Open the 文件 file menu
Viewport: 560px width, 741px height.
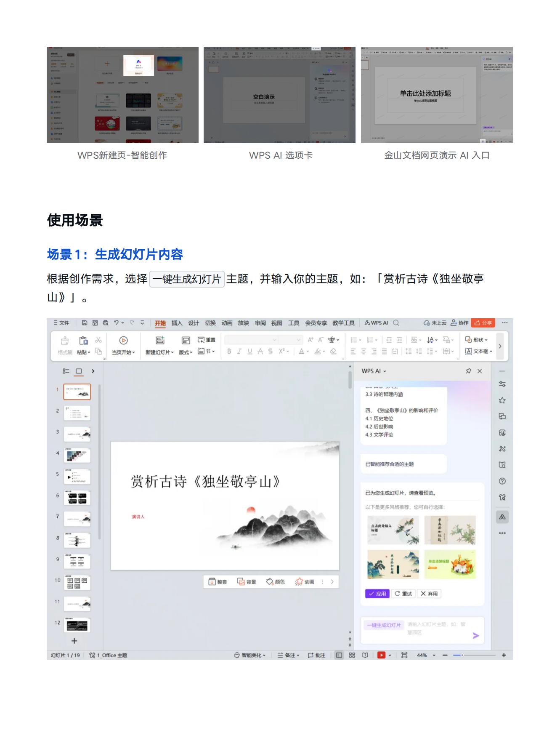click(61, 323)
